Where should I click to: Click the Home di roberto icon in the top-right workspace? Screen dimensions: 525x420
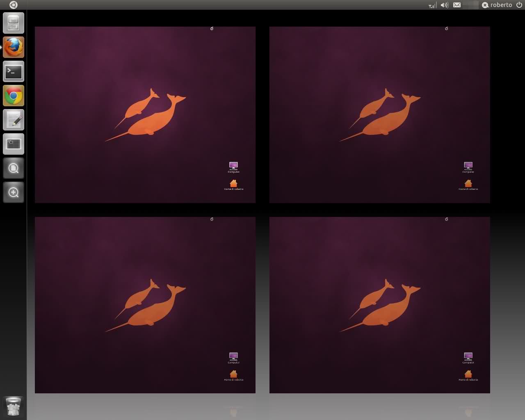click(468, 184)
